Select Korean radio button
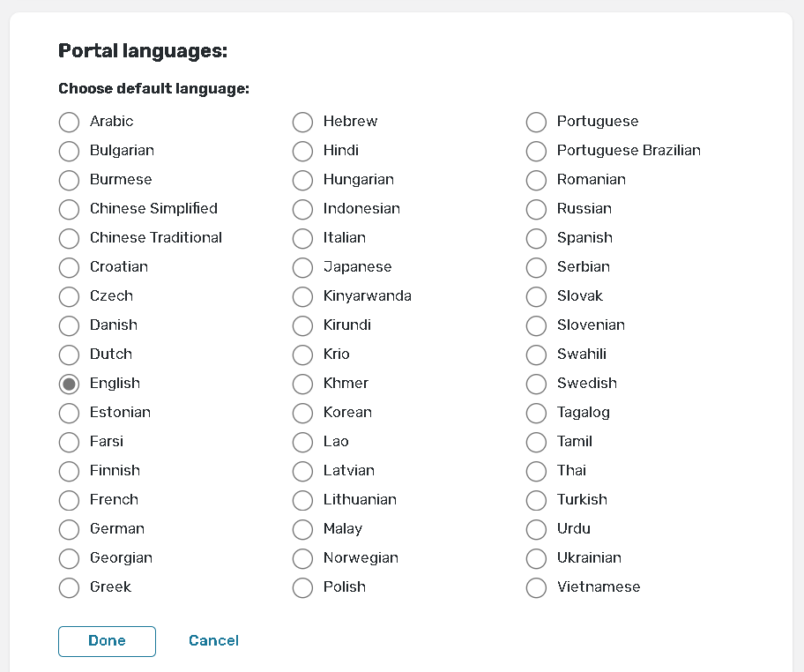804x672 pixels. (x=303, y=413)
